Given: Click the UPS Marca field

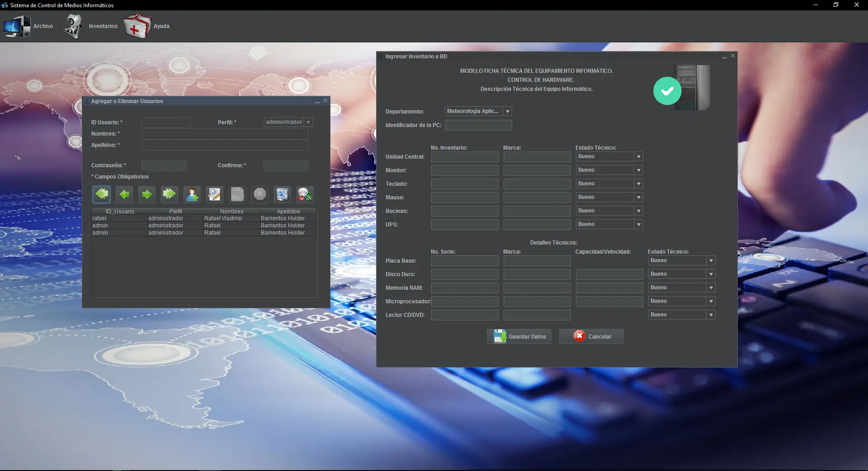Looking at the screenshot, I should 537,225.
